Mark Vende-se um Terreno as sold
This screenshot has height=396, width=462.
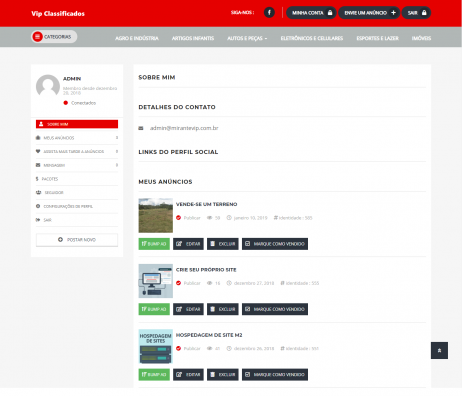tap(275, 244)
